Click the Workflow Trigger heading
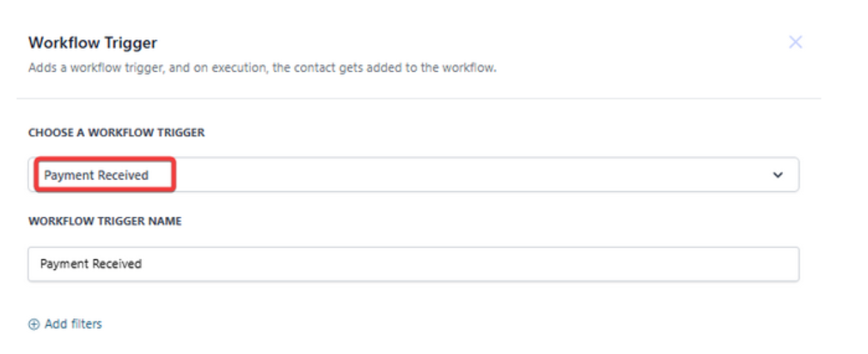The height and width of the screenshot is (354, 868). pos(92,43)
